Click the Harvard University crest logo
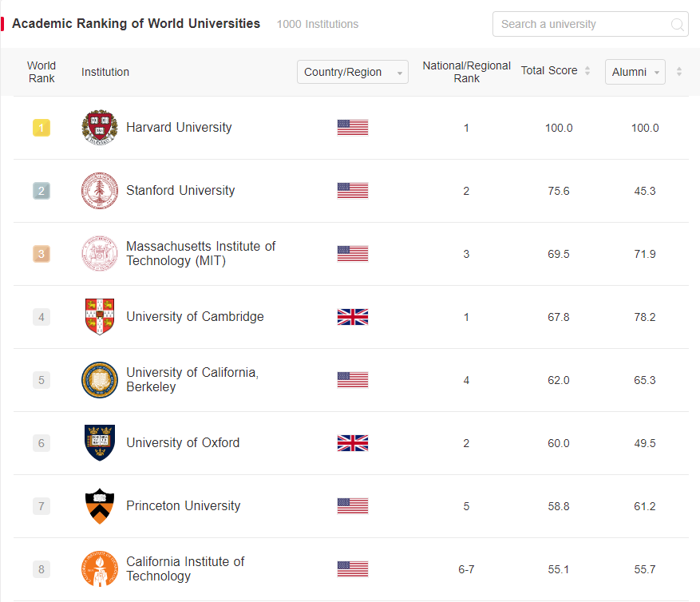 click(x=100, y=128)
